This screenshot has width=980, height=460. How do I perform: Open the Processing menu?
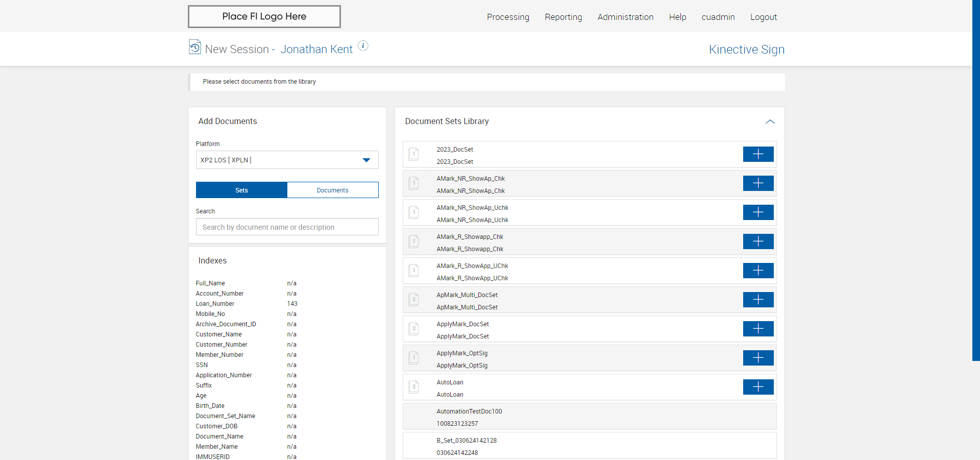click(x=508, y=17)
